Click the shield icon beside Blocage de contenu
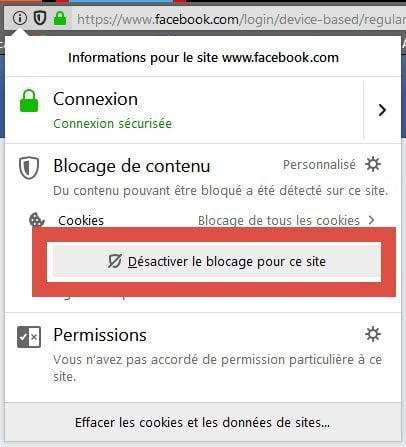Viewport: 406px width, 447px height. (x=29, y=168)
